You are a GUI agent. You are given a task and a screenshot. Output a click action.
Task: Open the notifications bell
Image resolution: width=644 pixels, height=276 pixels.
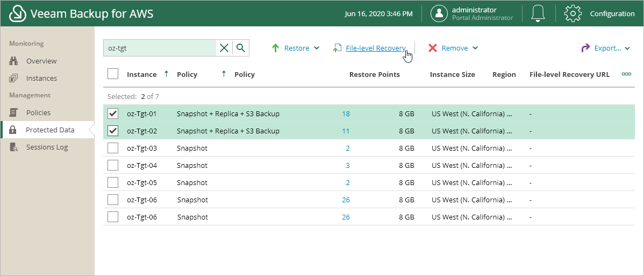538,13
